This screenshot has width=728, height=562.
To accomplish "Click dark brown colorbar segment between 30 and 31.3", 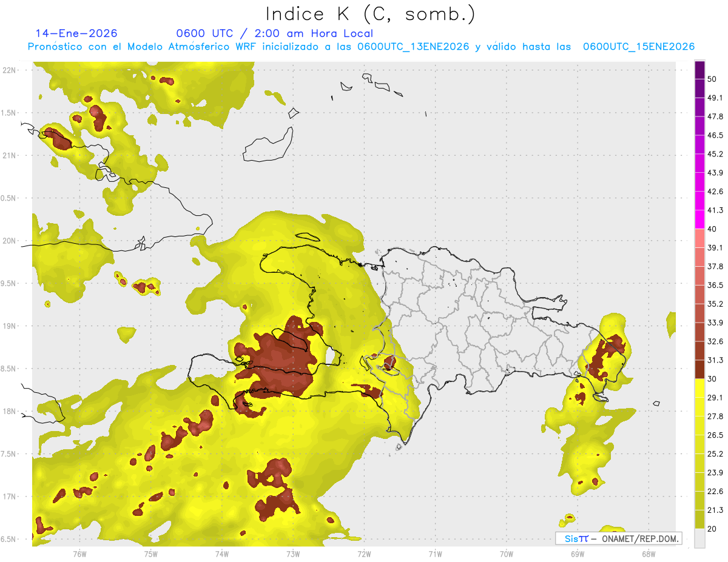I will pyautogui.click(x=699, y=369).
